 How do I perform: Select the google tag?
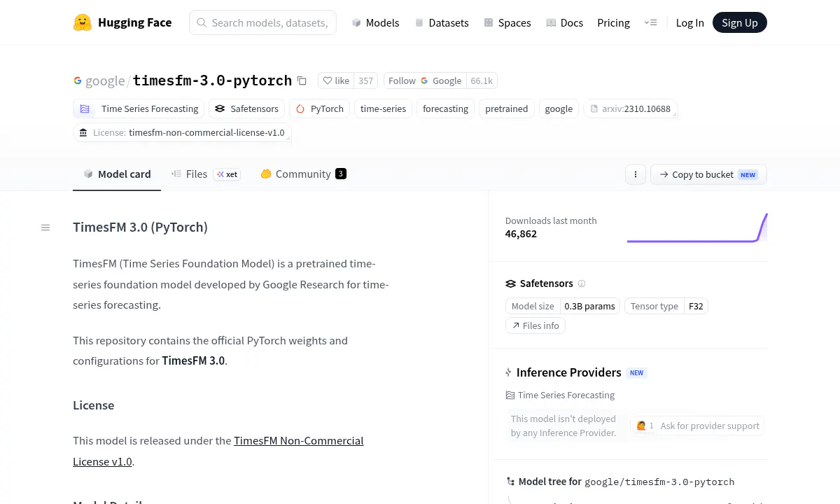click(559, 108)
